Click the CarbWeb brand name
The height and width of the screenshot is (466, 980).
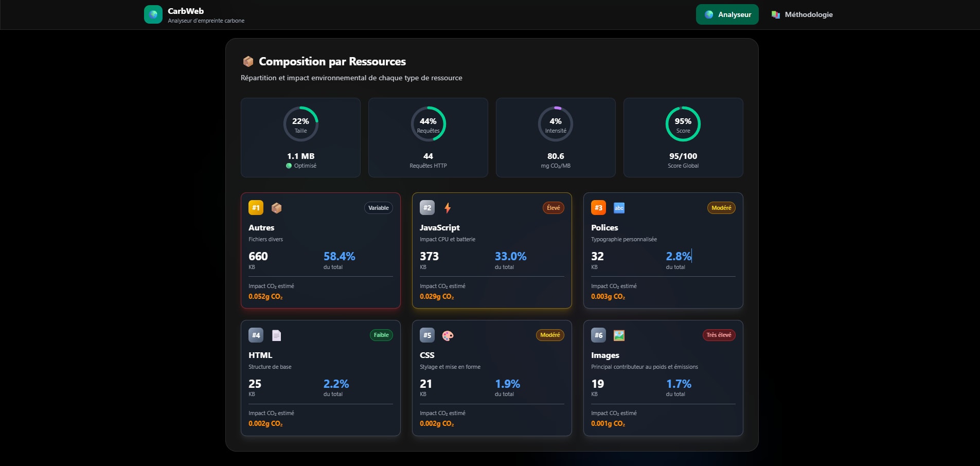point(186,11)
